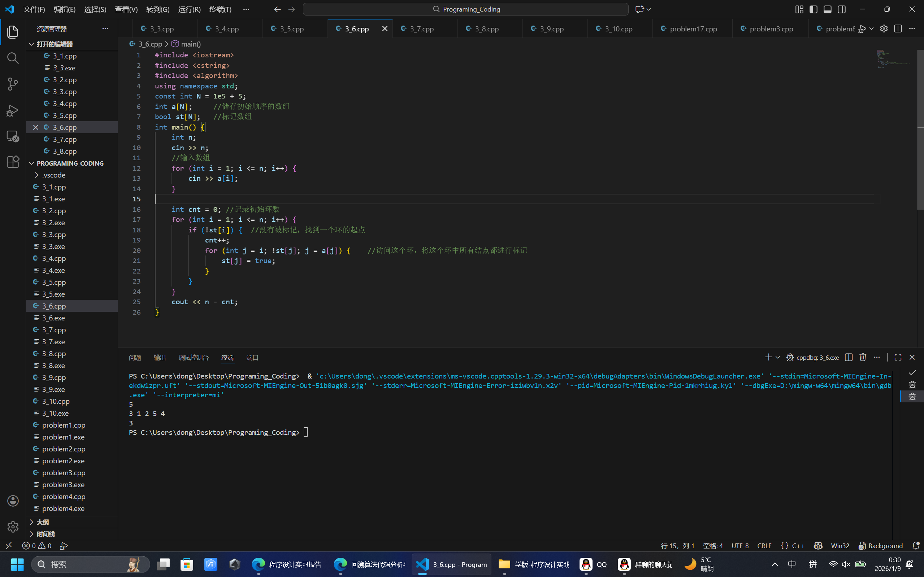The height and width of the screenshot is (577, 924).
Task: Click the Programing_Coding command center search box
Action: [x=465, y=9]
